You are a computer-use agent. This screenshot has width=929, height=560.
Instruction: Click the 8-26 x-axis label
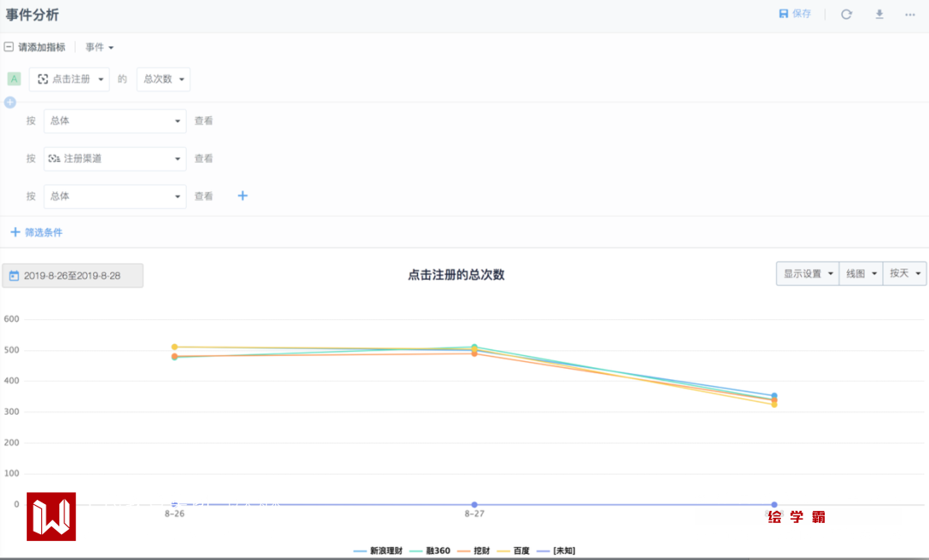point(174,514)
